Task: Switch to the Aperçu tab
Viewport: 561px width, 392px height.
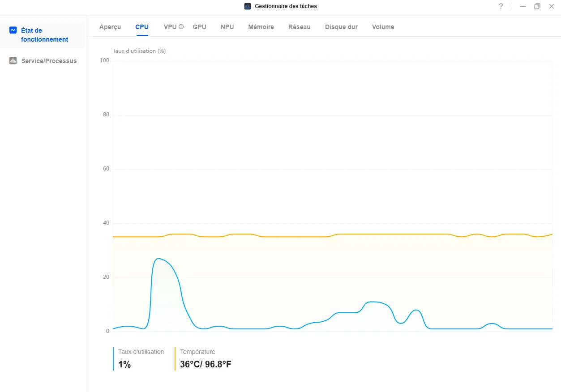Action: 110,27
